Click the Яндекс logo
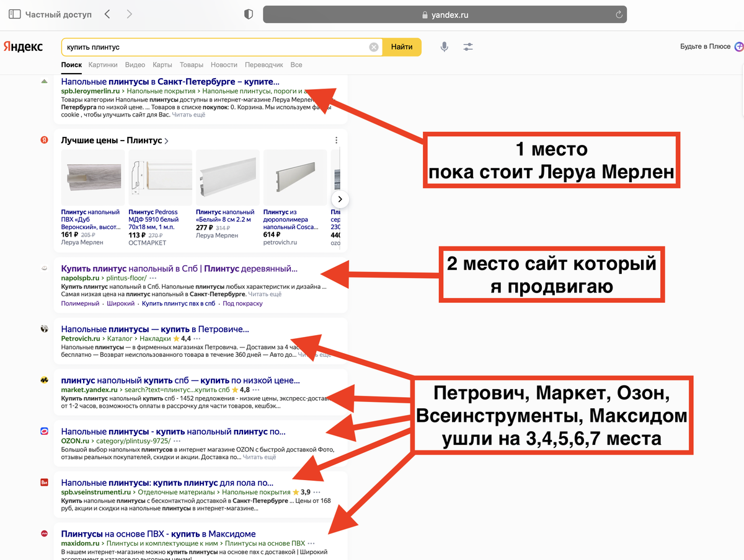 (x=24, y=46)
